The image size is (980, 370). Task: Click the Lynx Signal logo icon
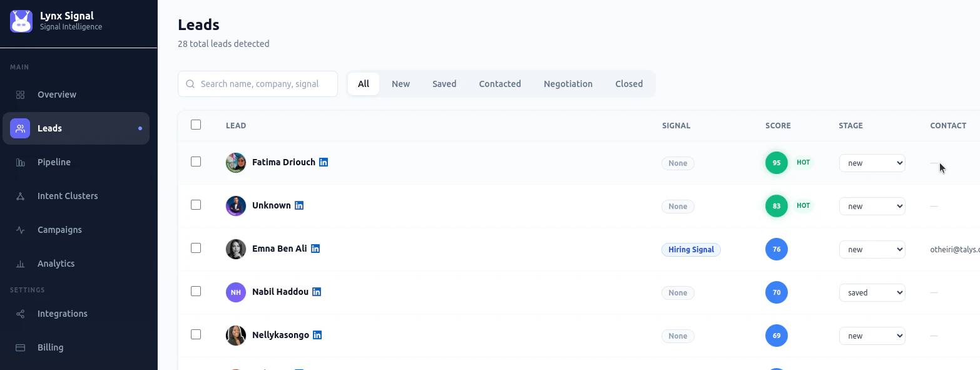click(21, 21)
